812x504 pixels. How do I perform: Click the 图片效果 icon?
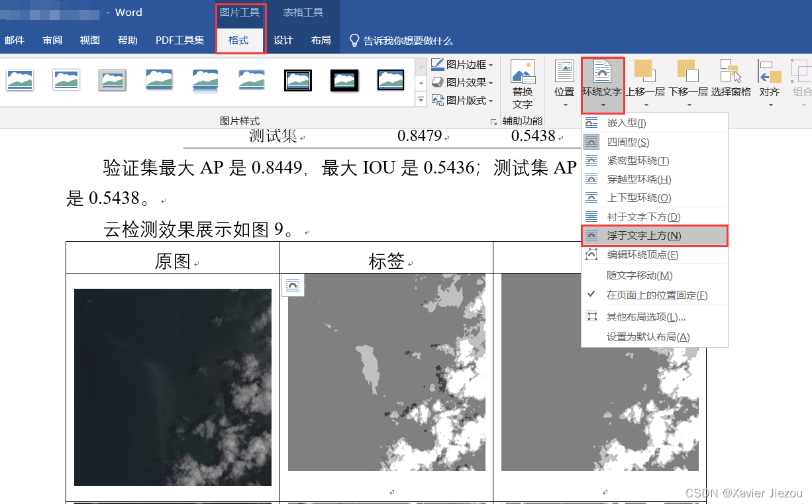tap(438, 82)
